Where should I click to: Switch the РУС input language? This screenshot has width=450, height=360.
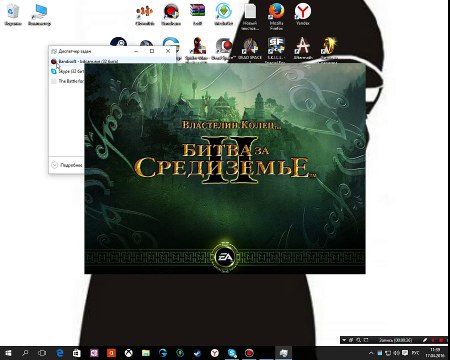point(415,353)
